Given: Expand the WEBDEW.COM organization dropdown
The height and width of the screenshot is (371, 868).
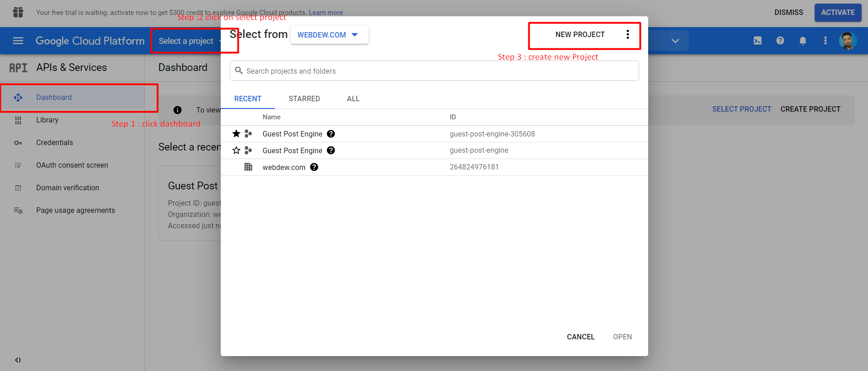Looking at the screenshot, I should coord(329,35).
